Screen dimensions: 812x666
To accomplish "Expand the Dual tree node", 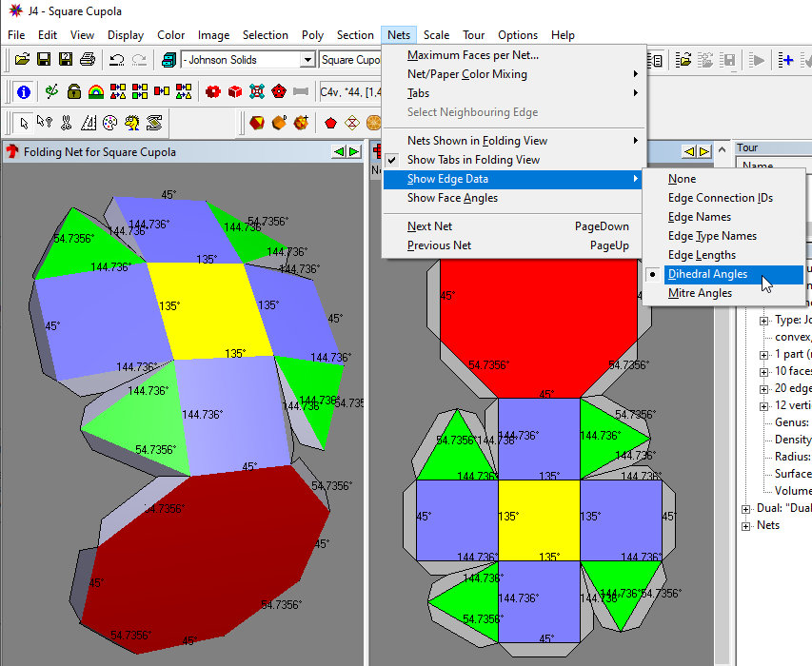I will [745, 509].
